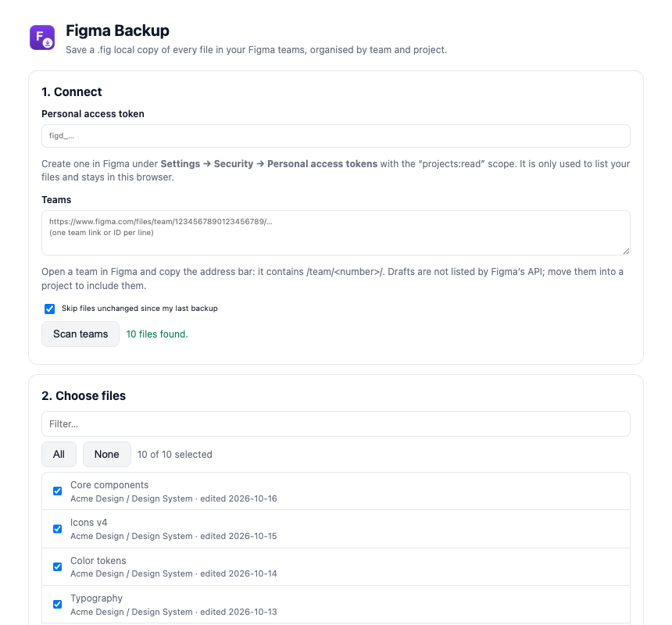
Task: Click the '10 files found.' status text
Action: 157,334
